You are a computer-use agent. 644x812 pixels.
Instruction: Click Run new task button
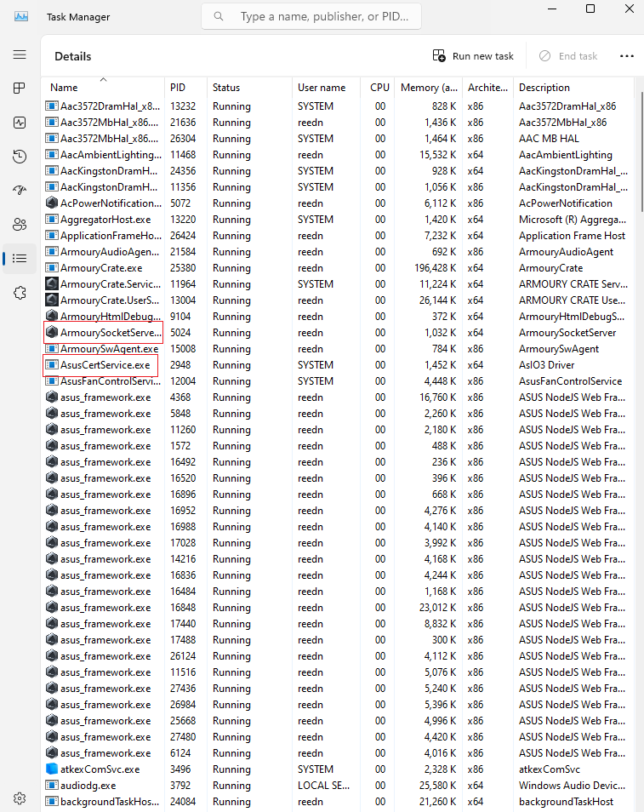click(473, 56)
